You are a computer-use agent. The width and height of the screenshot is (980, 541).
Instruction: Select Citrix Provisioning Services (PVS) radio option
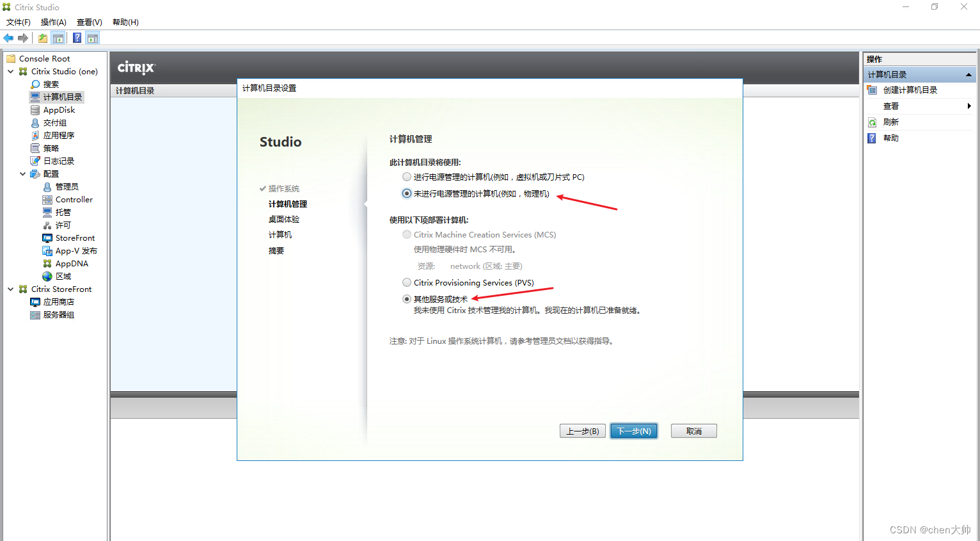[x=407, y=282]
